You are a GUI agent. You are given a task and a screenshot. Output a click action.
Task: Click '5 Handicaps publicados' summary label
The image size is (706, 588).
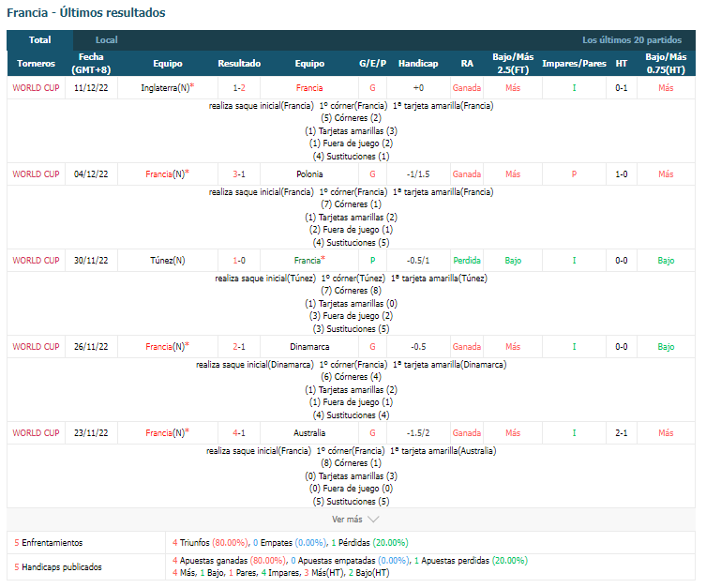click(57, 566)
